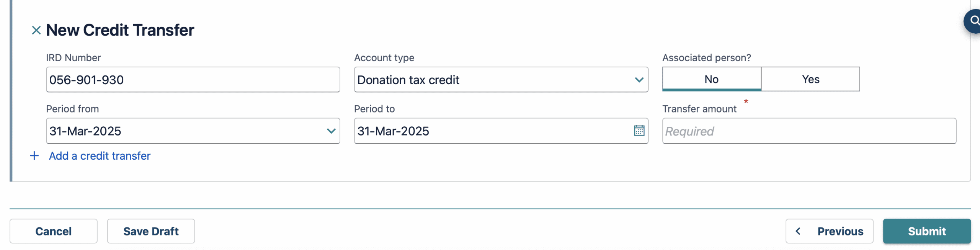
Task: Go back with the Previous button
Action: 830,231
